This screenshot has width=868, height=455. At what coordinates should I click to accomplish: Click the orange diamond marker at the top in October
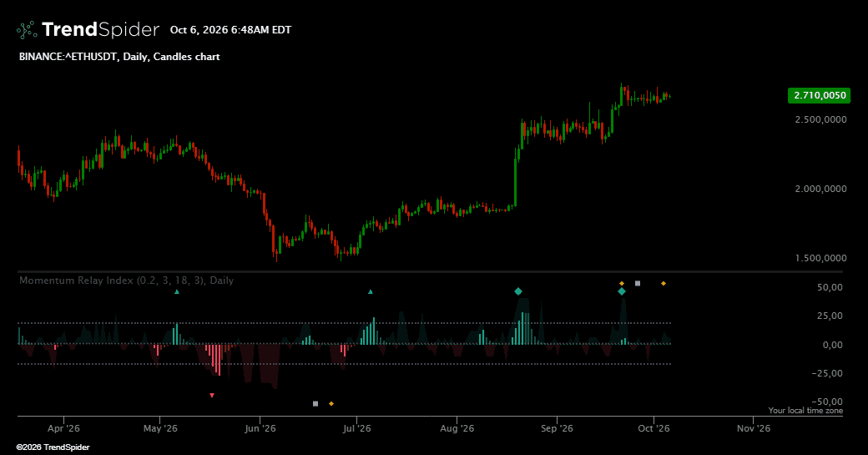click(664, 283)
